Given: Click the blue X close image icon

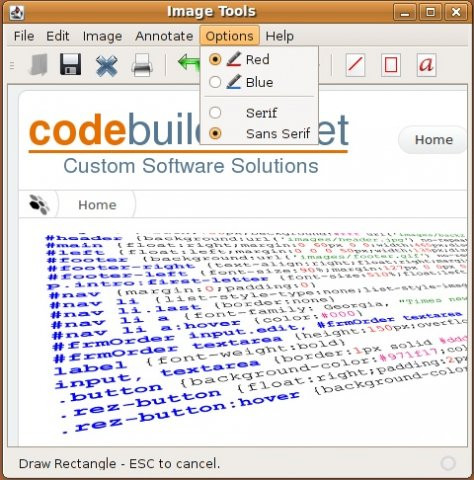Looking at the screenshot, I should click(x=106, y=65).
